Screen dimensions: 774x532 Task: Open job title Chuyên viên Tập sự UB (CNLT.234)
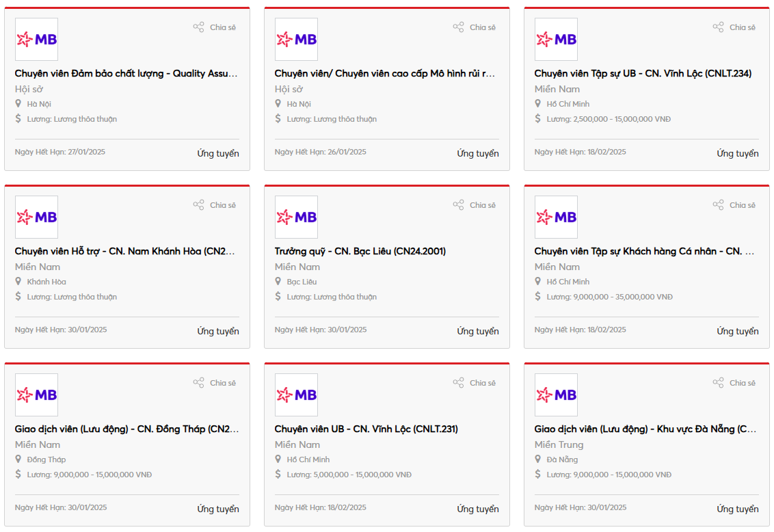click(x=643, y=74)
